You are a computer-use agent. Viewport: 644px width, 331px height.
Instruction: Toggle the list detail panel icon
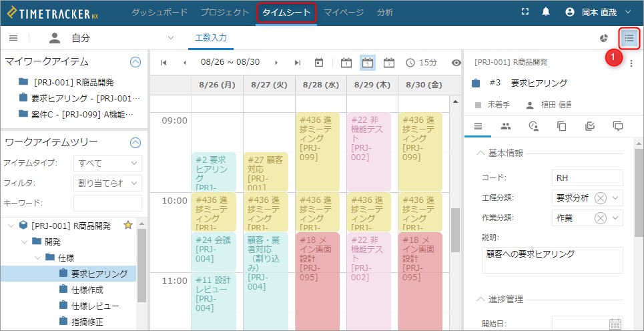[629, 38]
